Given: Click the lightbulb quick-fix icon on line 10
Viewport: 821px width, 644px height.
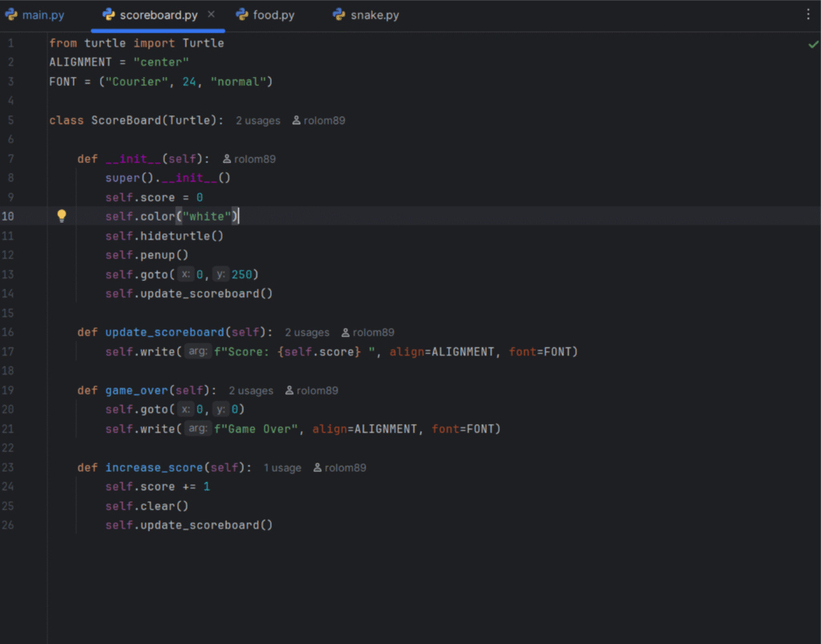Looking at the screenshot, I should coord(62,216).
